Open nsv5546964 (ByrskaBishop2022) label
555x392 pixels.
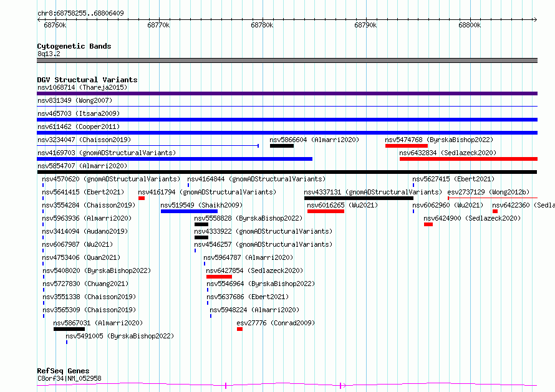click(x=261, y=284)
